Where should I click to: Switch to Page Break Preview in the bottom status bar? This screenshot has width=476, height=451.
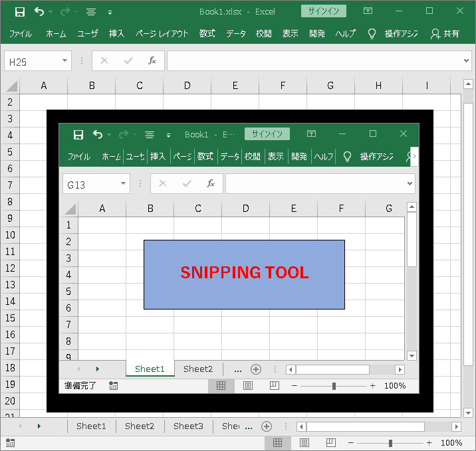point(331,443)
